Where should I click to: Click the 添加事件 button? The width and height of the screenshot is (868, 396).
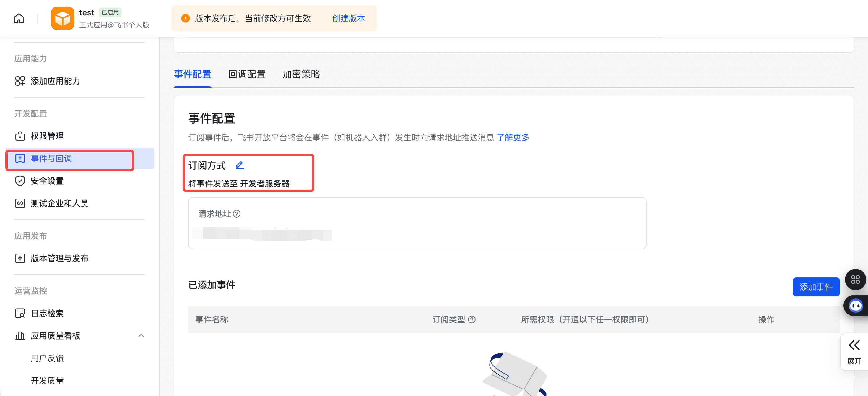pyautogui.click(x=816, y=286)
